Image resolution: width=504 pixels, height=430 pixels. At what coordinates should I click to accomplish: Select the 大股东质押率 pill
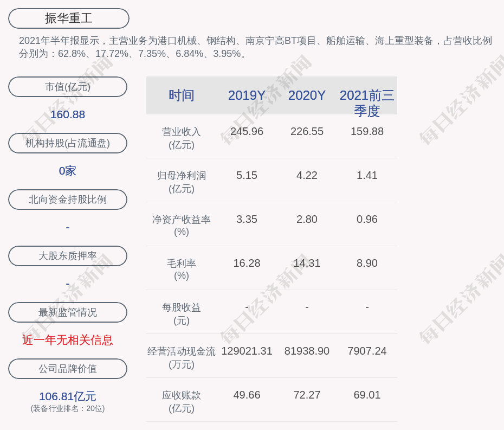pyautogui.click(x=68, y=256)
